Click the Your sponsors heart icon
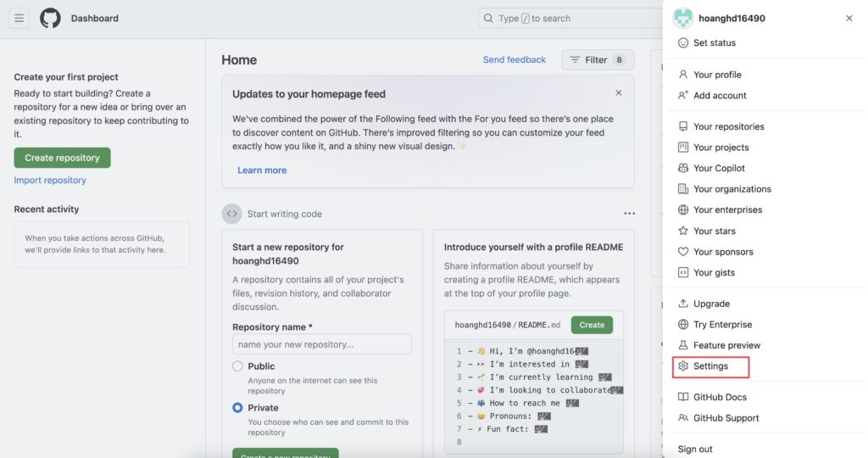This screenshot has height=458, width=868. coord(683,251)
